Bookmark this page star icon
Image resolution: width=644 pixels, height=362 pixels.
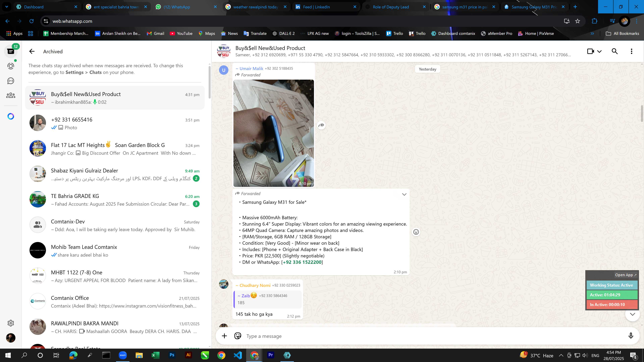(x=577, y=21)
